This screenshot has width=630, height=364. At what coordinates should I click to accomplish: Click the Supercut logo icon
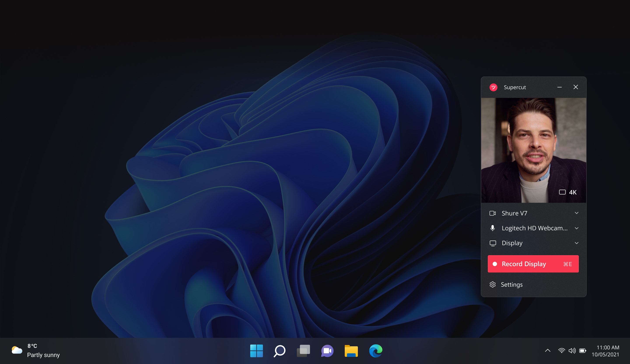coord(493,87)
